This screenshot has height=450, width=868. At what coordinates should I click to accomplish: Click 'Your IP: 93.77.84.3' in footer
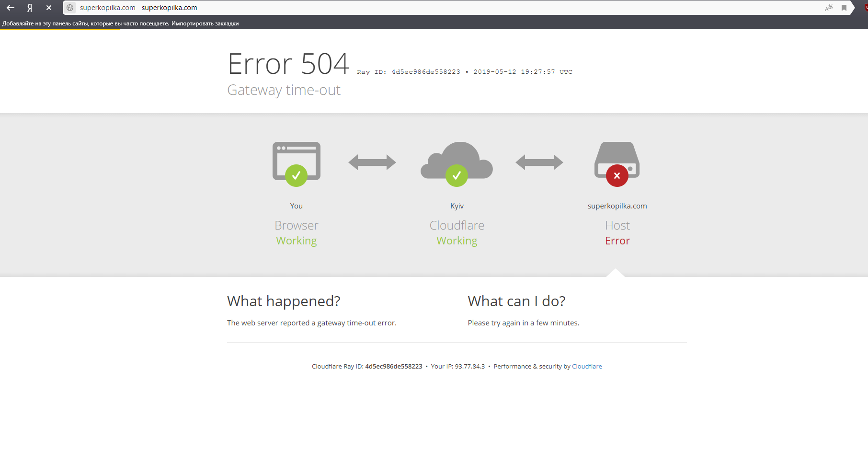pos(458,366)
